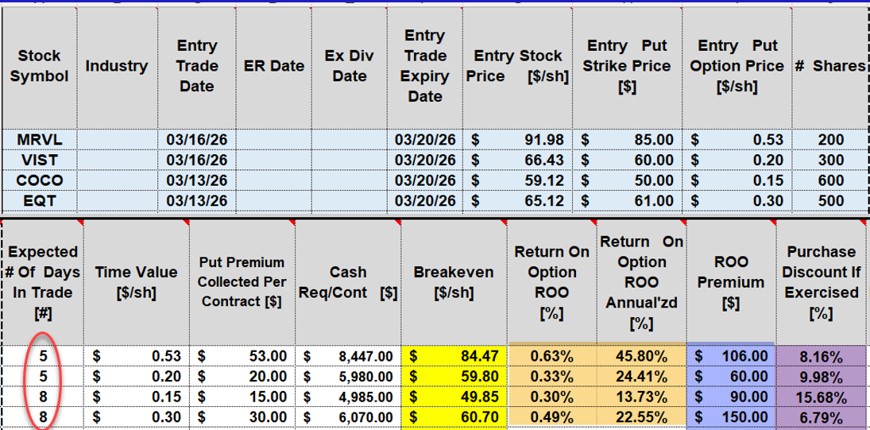Viewport: 870px width, 430px height.
Task: Click the ER Date header cell
Action: point(274,66)
